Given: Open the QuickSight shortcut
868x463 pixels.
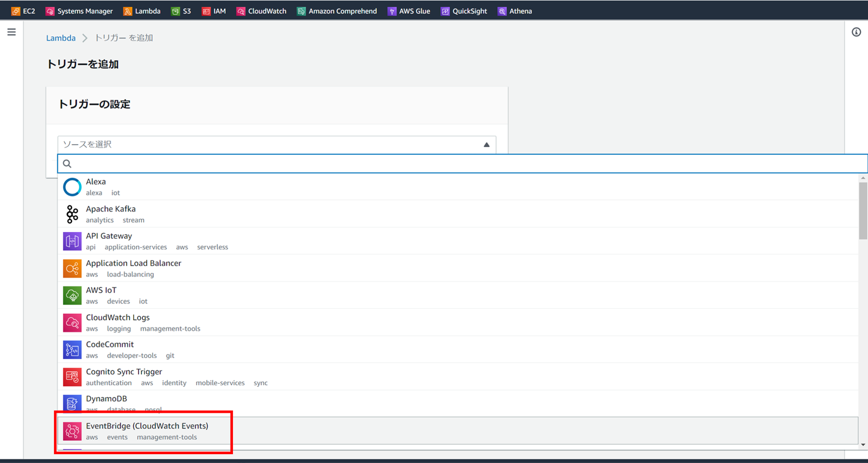Looking at the screenshot, I should click(464, 11).
